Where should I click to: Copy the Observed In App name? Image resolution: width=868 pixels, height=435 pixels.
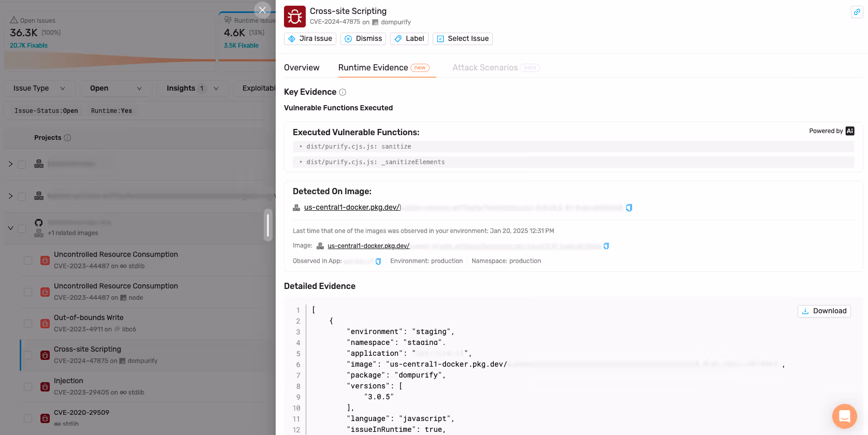378,262
